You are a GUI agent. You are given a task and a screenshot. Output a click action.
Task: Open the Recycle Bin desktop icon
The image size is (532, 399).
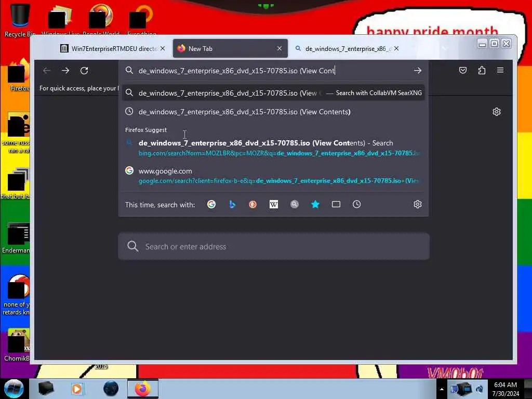[20, 20]
